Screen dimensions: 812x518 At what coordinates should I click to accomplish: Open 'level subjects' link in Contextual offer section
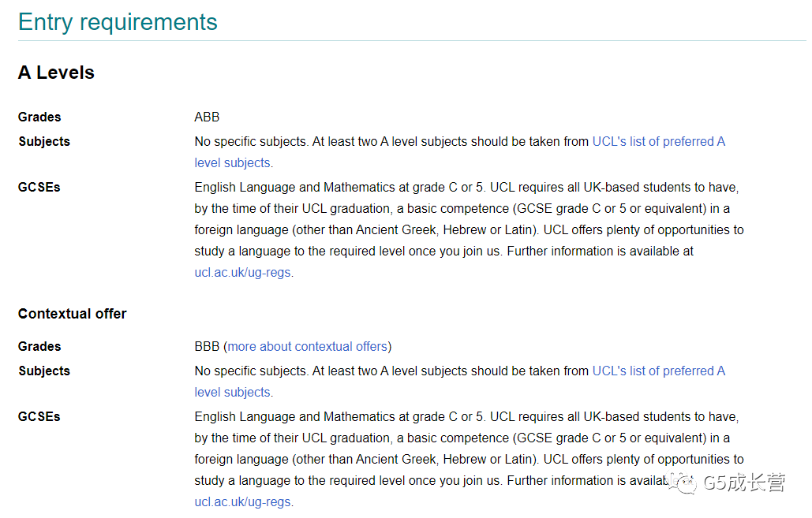click(233, 393)
